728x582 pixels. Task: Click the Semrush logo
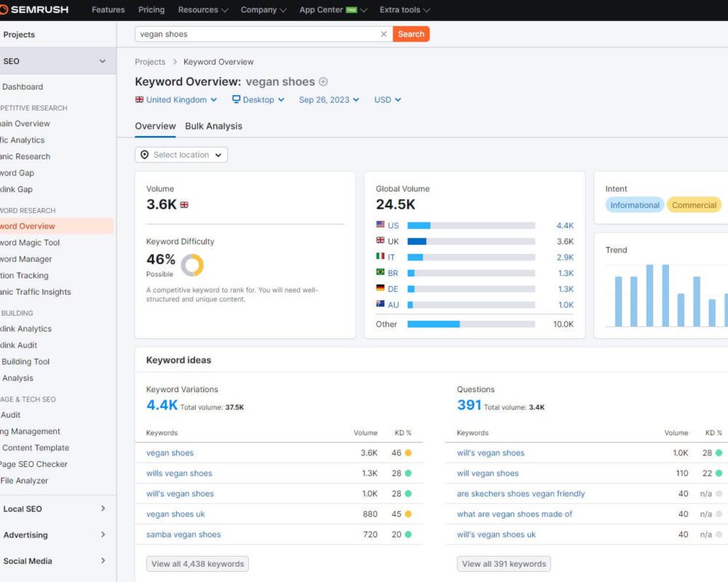(x=34, y=9)
